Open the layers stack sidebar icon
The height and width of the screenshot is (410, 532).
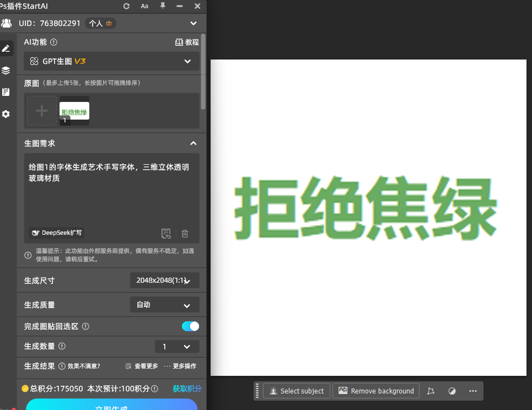(x=6, y=70)
